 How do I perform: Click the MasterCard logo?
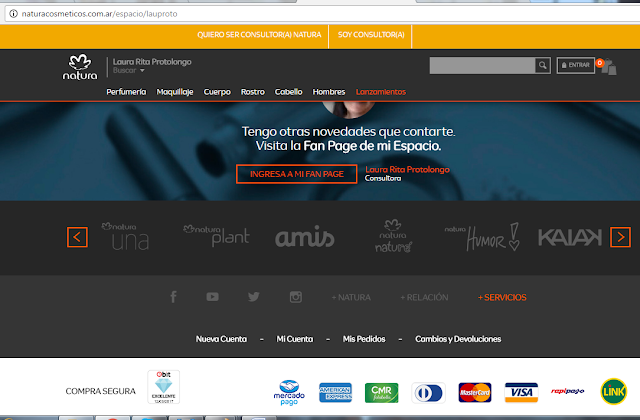click(475, 393)
